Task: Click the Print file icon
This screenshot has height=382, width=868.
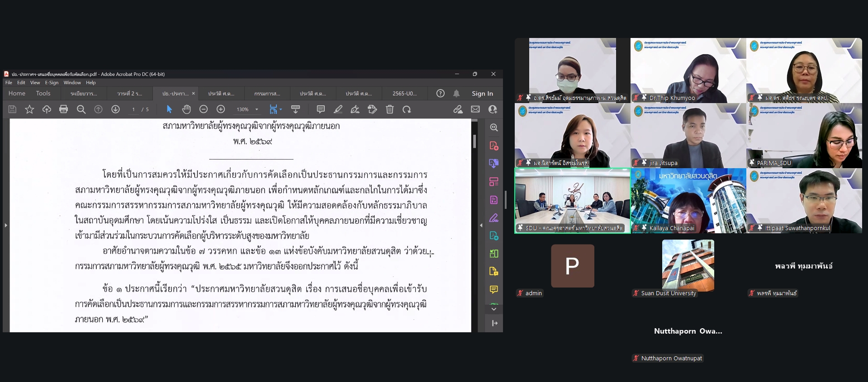Action: [64, 109]
